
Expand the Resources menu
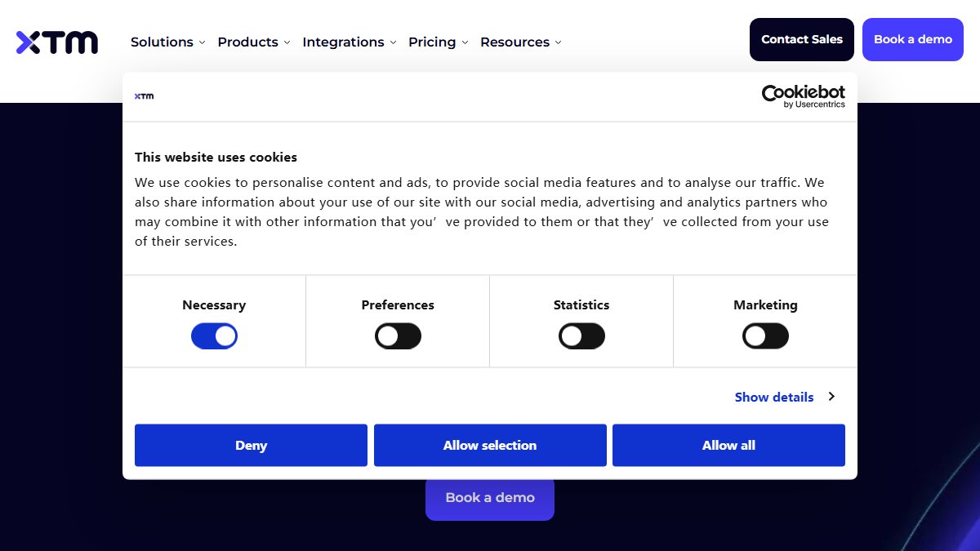point(521,42)
